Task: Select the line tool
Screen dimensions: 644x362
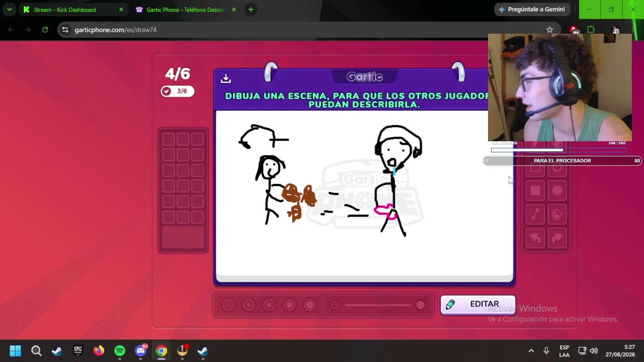Action: coord(535,215)
